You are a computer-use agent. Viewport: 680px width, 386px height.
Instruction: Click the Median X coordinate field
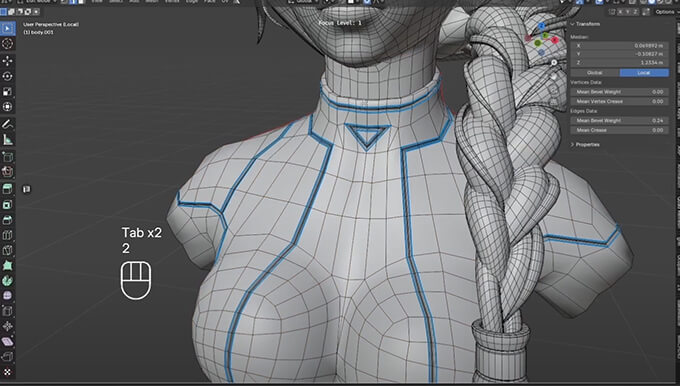coord(619,46)
